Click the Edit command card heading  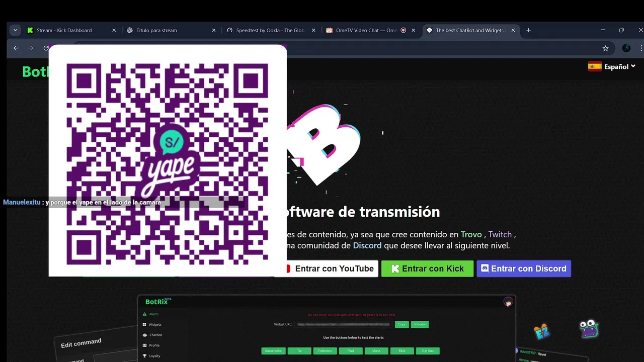point(81,343)
